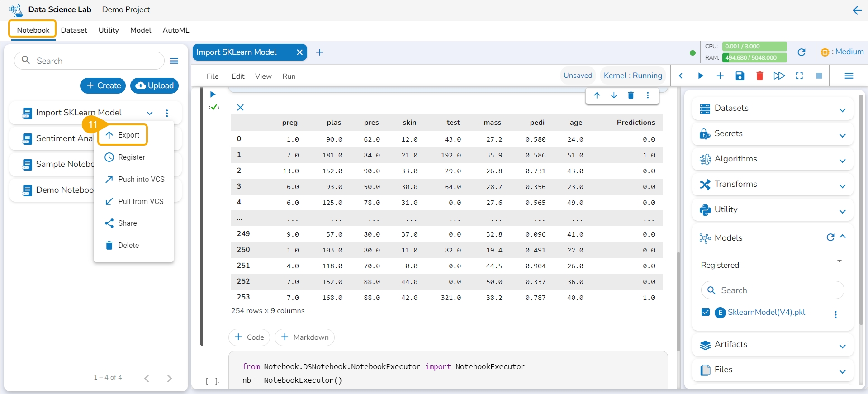
Task: Switch to the AutoML tab
Action: click(175, 30)
